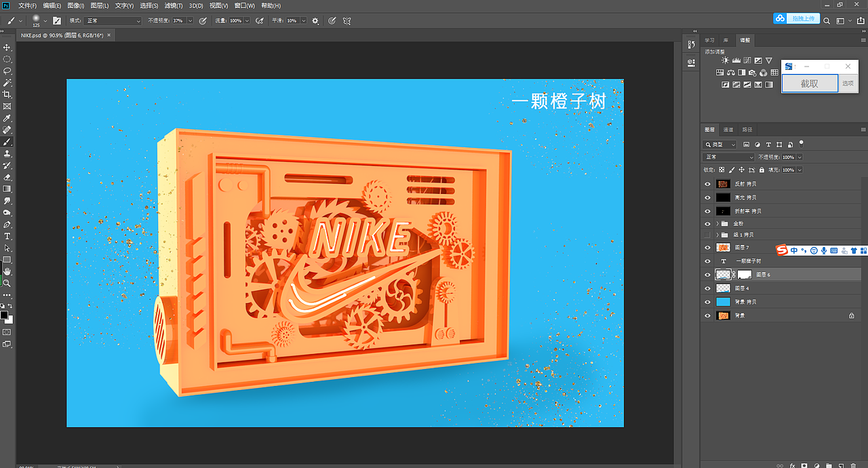This screenshot has width=868, height=468.
Task: Open the brush settings gear icon
Action: [315, 20]
